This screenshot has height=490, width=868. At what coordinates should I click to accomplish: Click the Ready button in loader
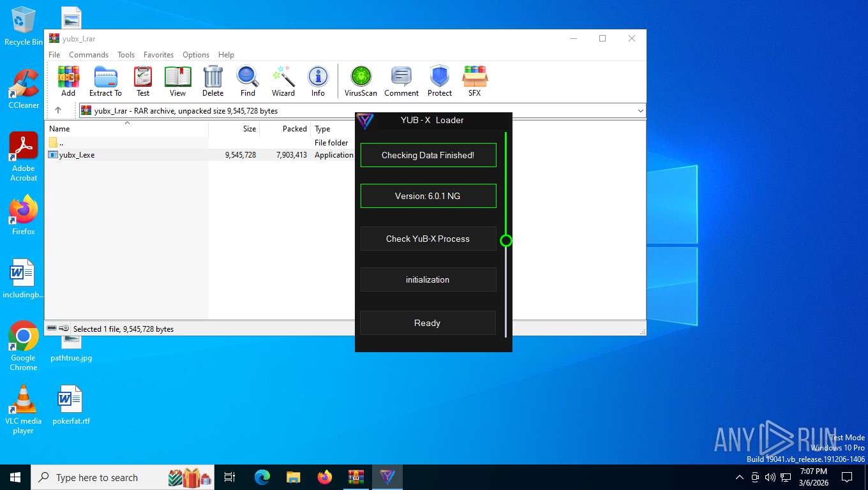point(428,323)
